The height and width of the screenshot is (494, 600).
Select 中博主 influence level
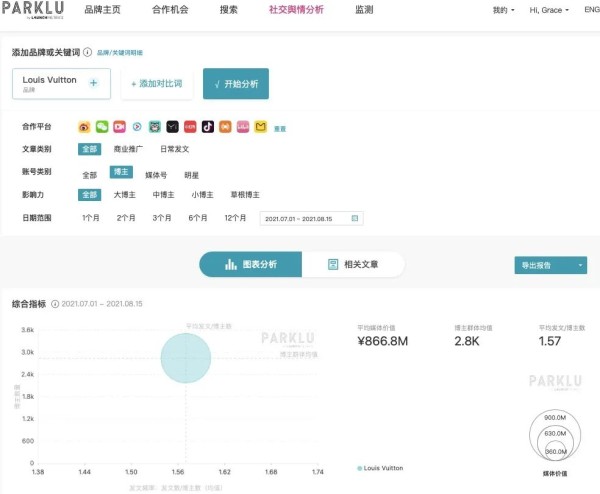pyautogui.click(x=163, y=195)
